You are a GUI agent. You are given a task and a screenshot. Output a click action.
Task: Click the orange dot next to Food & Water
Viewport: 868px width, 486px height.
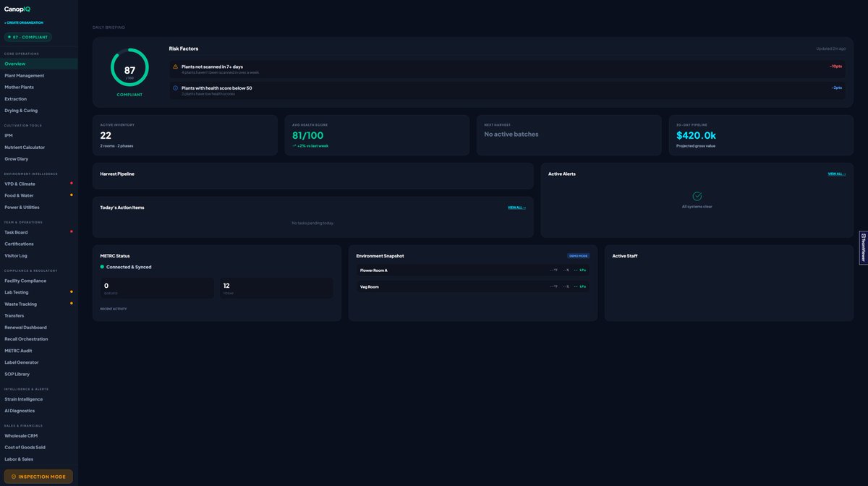point(71,195)
